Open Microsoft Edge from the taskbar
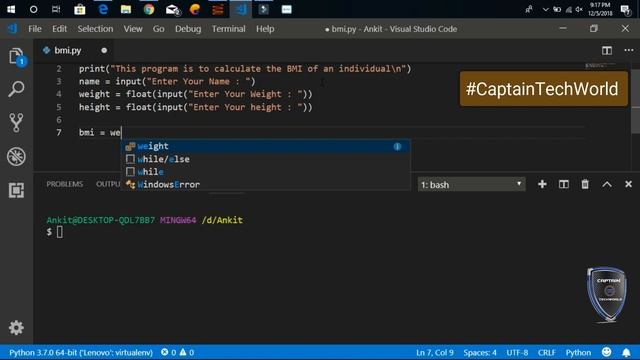The image size is (640, 360). click(103, 9)
